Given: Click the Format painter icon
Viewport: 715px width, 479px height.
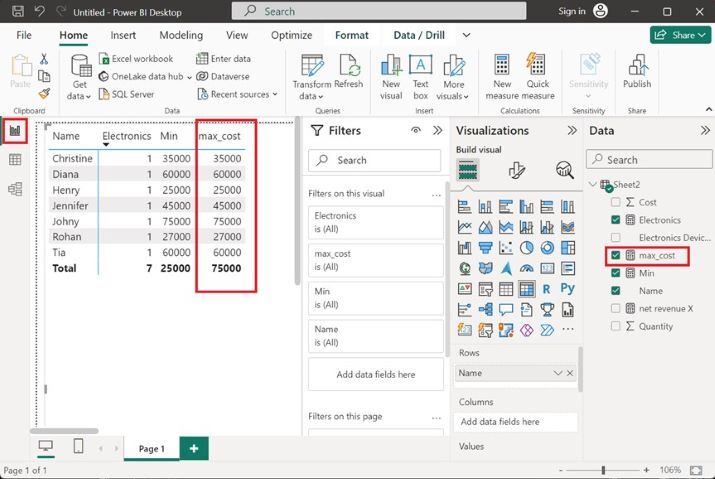Looking at the screenshot, I should coord(44,94).
